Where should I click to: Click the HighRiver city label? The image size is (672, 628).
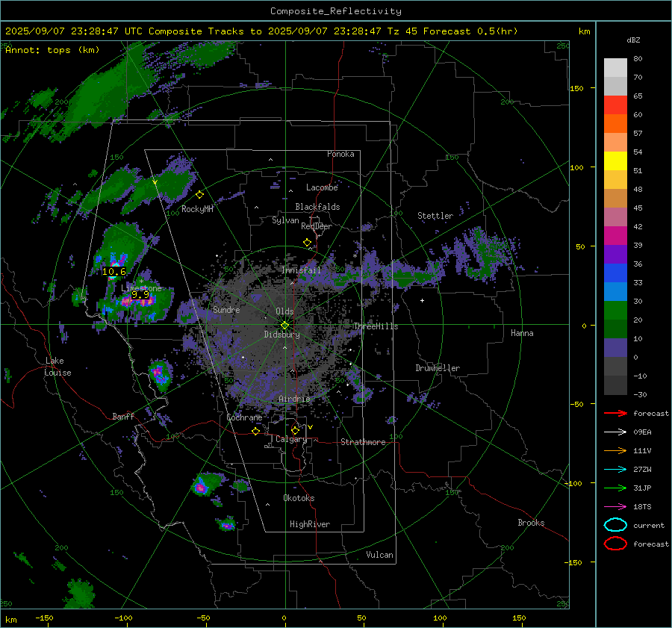pyautogui.click(x=310, y=524)
